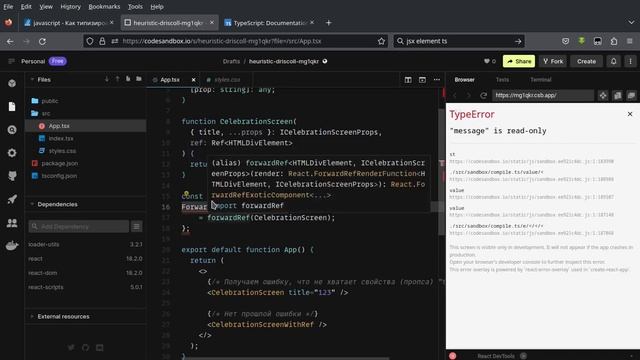Screen dimensions: 640x360
Task: Open the Bookmarks menu
Action: click(x=104, y=7)
